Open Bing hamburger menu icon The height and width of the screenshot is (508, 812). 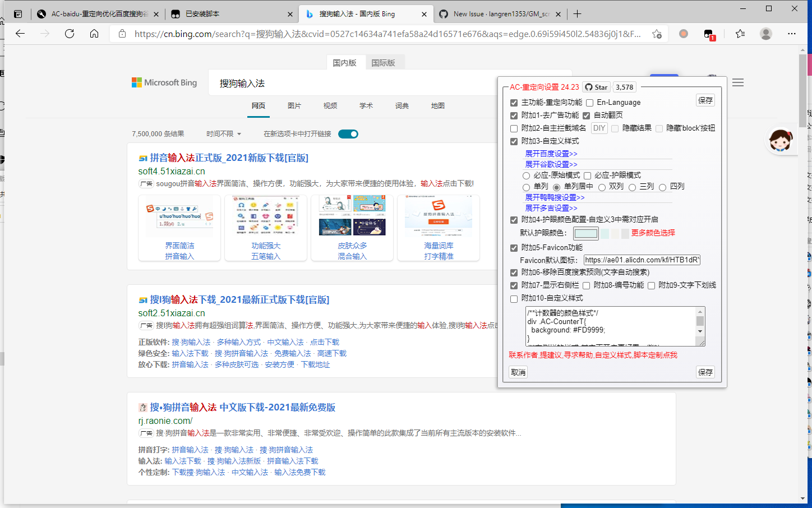738,82
